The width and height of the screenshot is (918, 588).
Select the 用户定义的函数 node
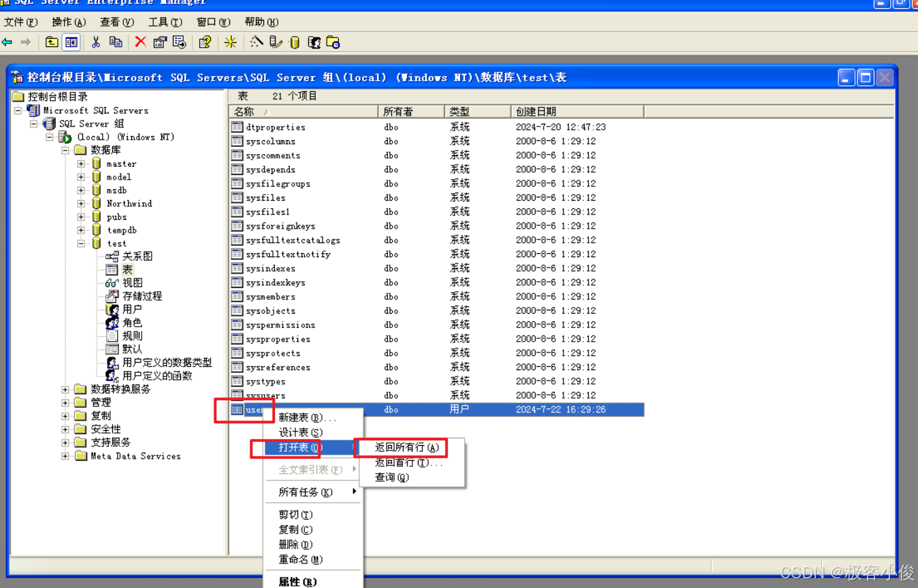(x=157, y=376)
